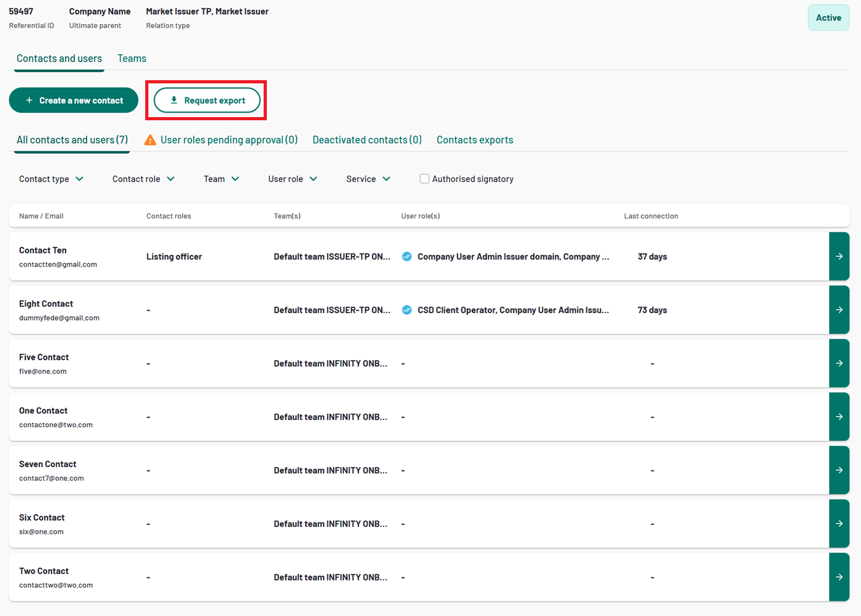
Task: Click email contact7@one.com
Action: click(52, 479)
